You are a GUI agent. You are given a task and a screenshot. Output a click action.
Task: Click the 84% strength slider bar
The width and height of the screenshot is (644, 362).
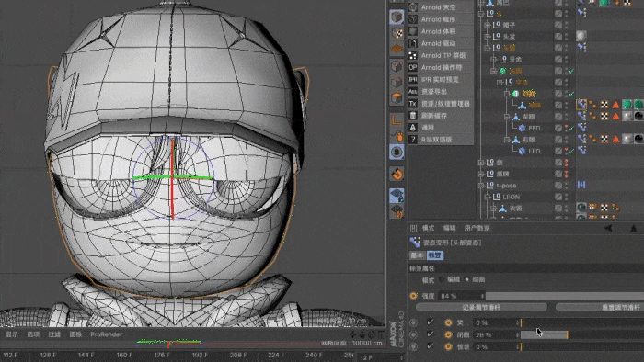[565, 296]
